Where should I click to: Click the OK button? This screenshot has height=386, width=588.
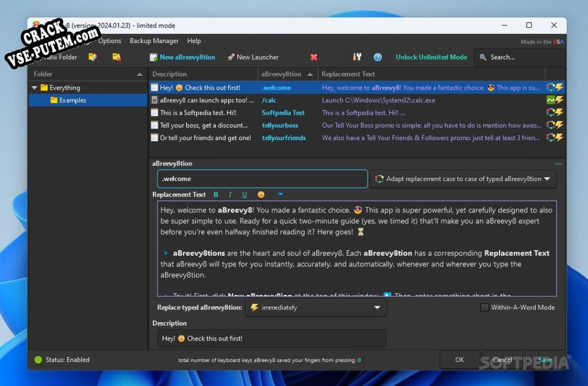459,360
